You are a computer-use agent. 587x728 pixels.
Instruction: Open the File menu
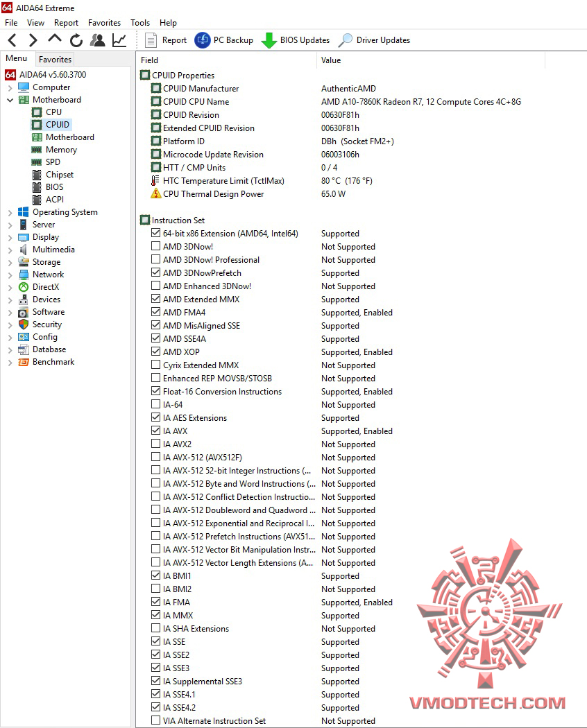tap(11, 23)
